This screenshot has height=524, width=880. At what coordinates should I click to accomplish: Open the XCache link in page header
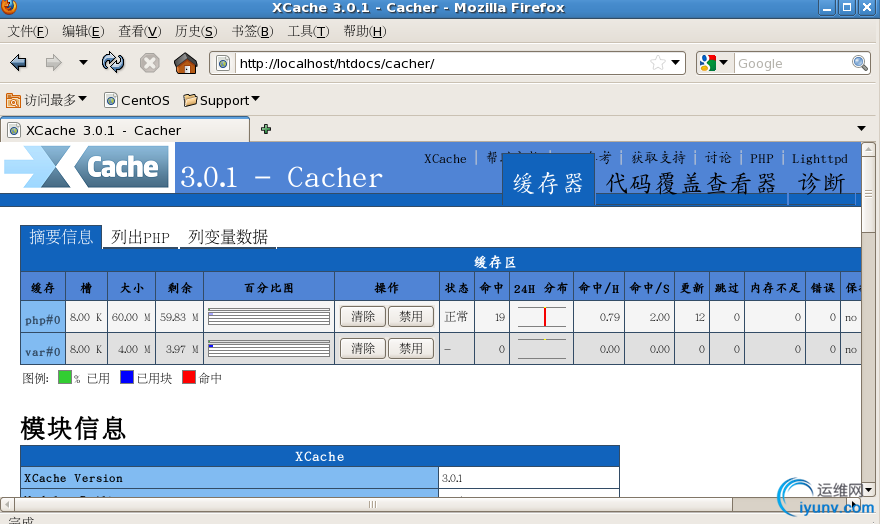click(x=445, y=159)
